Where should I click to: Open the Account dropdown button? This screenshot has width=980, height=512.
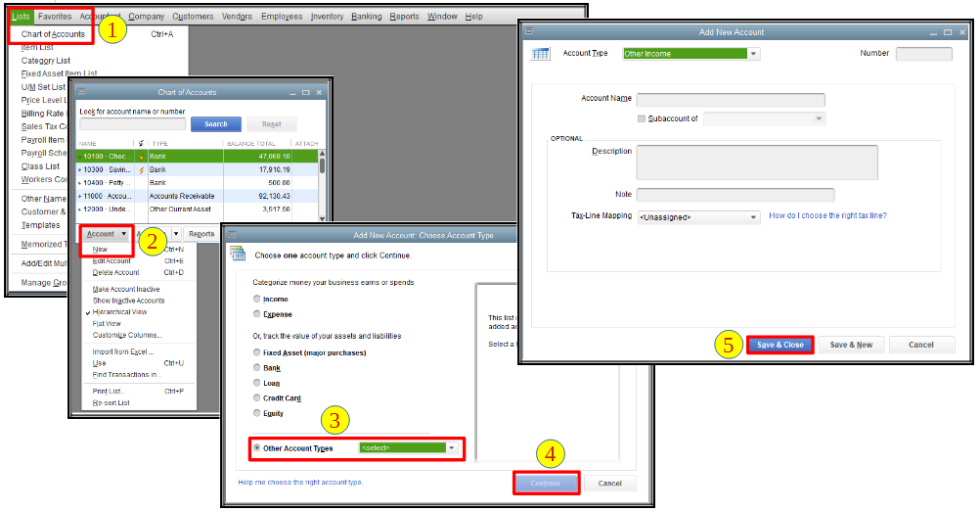pyautogui.click(x=107, y=234)
